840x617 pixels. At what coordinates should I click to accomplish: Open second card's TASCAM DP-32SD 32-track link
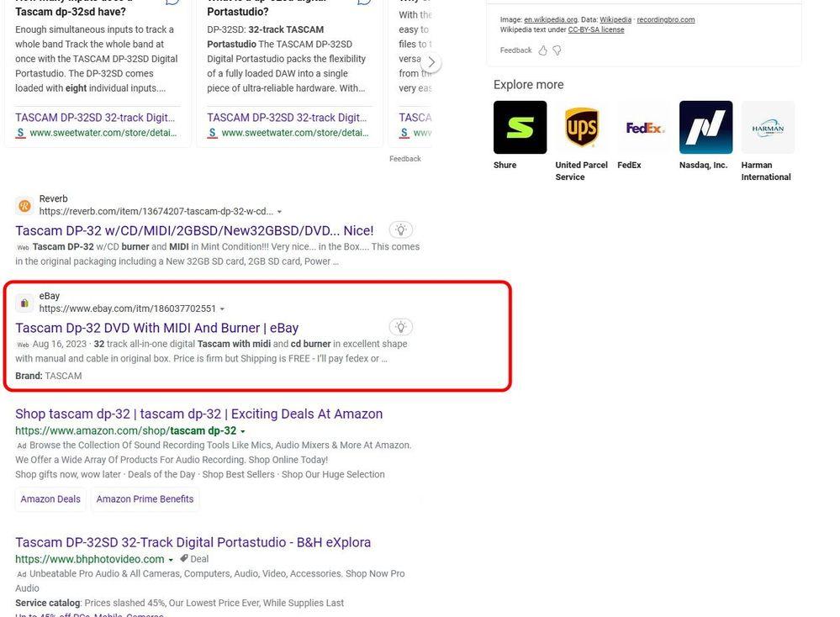pyautogui.click(x=287, y=118)
